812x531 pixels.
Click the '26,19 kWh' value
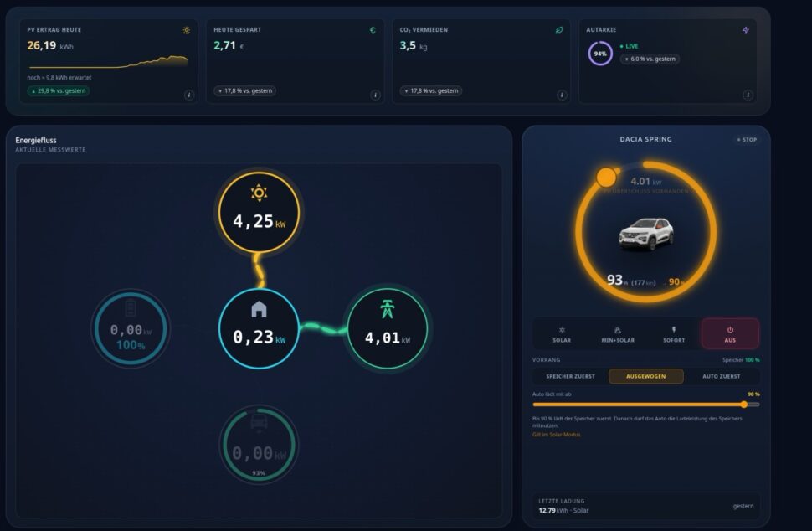click(50, 45)
